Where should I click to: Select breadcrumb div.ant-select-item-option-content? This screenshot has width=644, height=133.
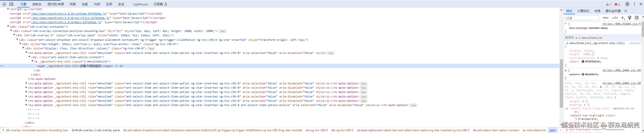(x=496, y=130)
